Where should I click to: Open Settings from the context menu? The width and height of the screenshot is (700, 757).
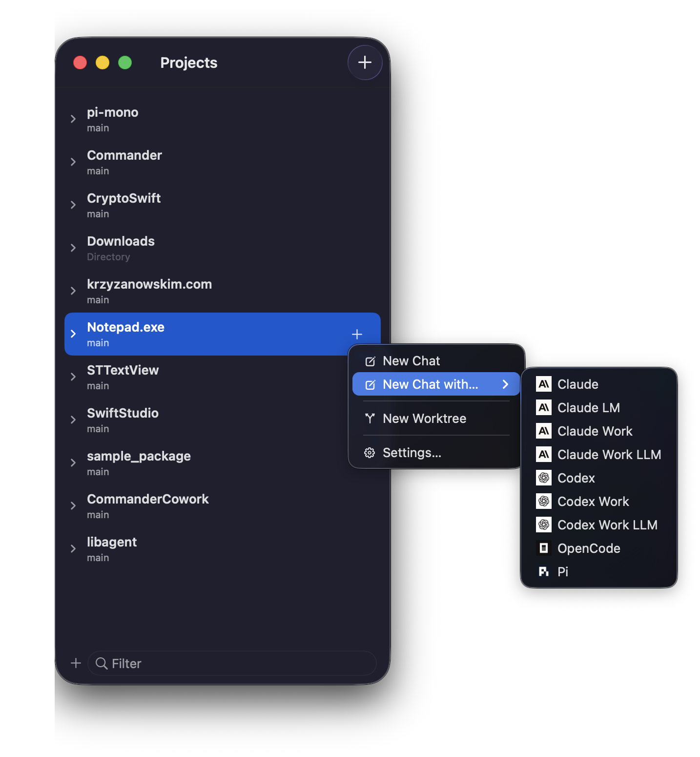point(411,453)
